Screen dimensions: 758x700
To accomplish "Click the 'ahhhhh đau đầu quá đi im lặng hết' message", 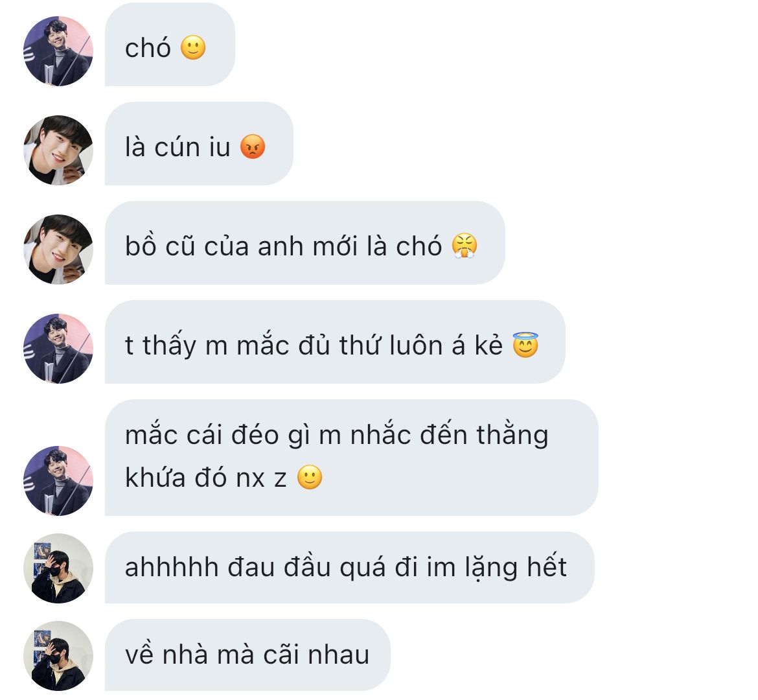I will pyautogui.click(x=349, y=567).
